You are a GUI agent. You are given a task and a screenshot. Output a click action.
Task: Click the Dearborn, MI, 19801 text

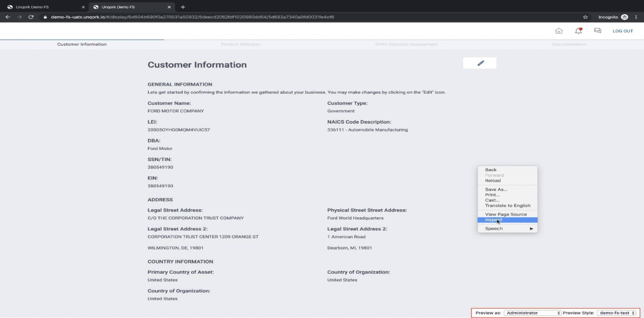click(350, 248)
